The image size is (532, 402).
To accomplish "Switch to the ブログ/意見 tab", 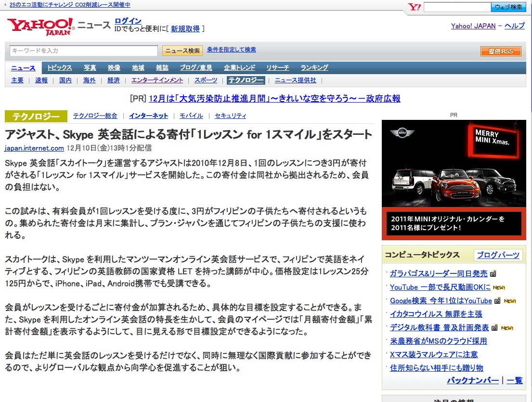I will pyautogui.click(x=196, y=68).
